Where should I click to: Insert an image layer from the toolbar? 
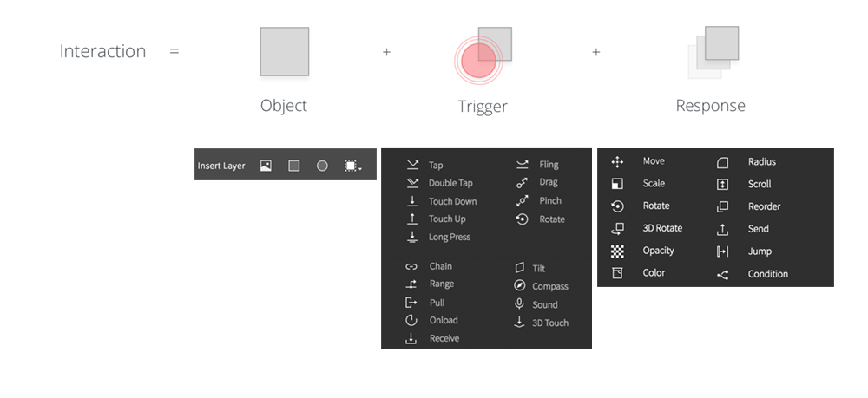[266, 166]
